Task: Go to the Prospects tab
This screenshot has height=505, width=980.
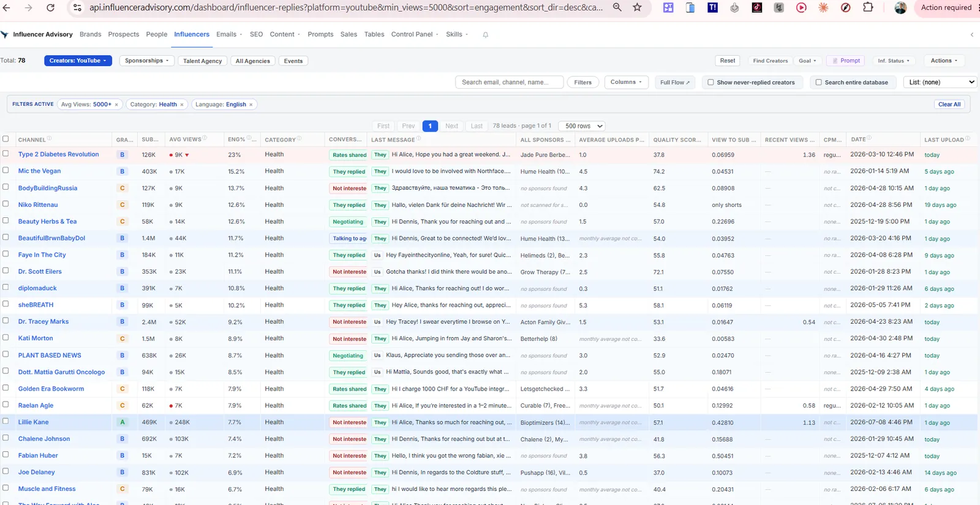Action: click(x=124, y=34)
